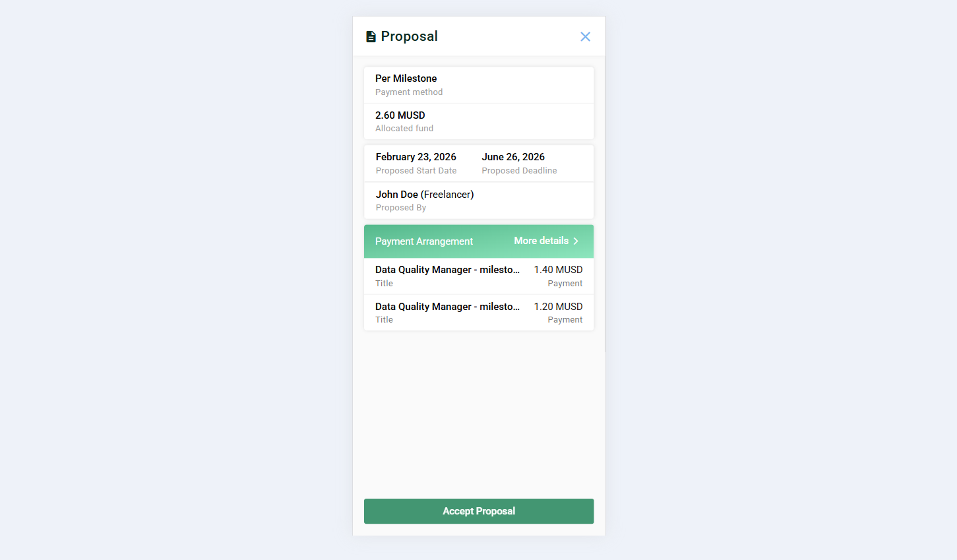The height and width of the screenshot is (560, 957).
Task: Select the Per Milestone payment method card
Action: click(x=479, y=84)
